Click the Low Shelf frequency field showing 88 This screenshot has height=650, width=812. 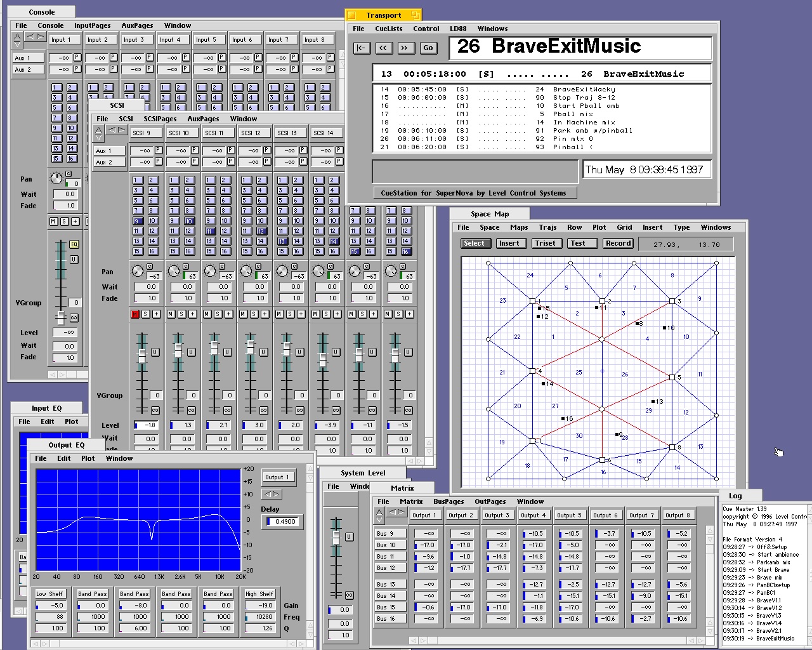click(x=49, y=617)
